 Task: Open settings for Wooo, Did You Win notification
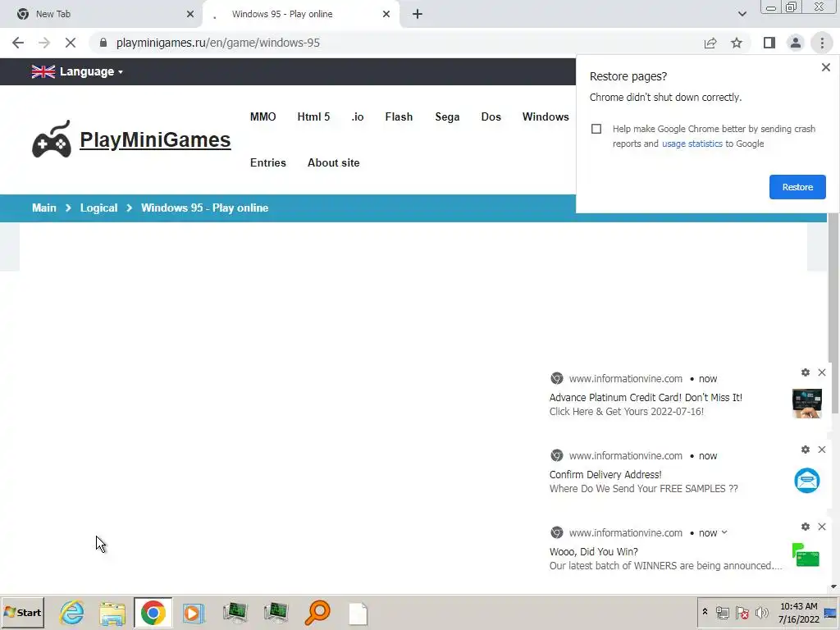pyautogui.click(x=806, y=527)
